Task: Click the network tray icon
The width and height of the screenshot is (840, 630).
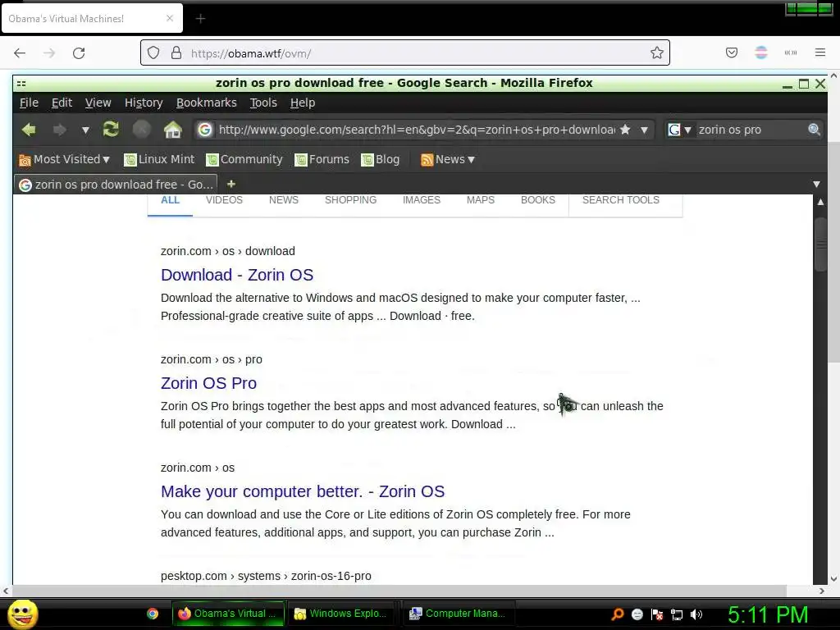Action: point(677,615)
